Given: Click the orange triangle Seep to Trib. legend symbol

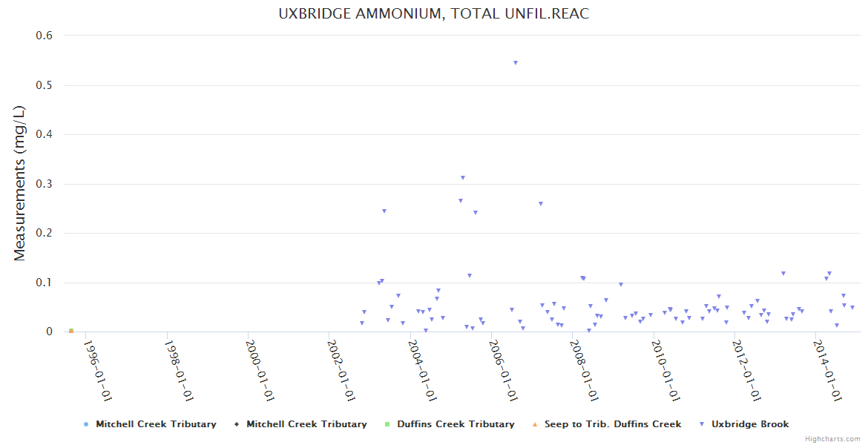Looking at the screenshot, I should point(535,424).
